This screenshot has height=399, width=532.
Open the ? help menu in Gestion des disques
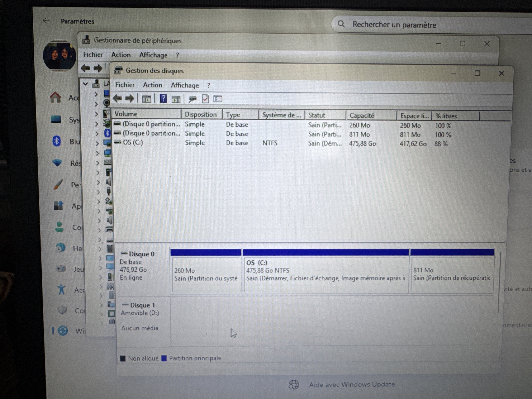point(208,85)
